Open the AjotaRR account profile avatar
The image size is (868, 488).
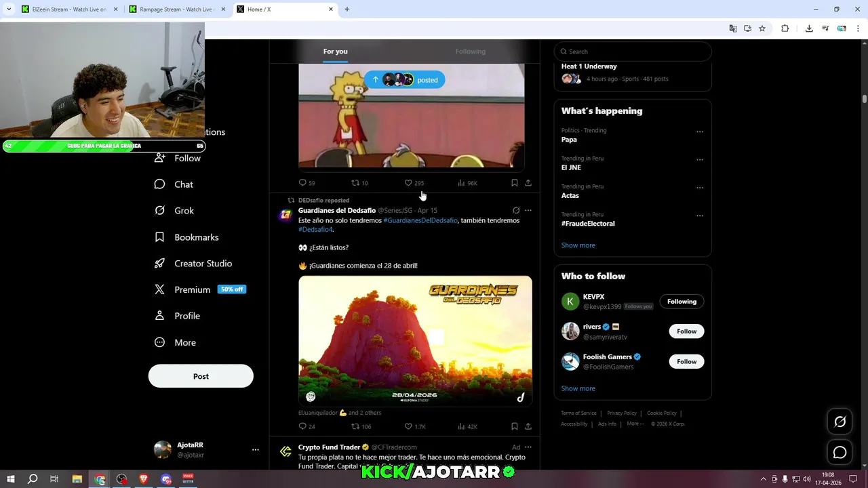coord(163,449)
